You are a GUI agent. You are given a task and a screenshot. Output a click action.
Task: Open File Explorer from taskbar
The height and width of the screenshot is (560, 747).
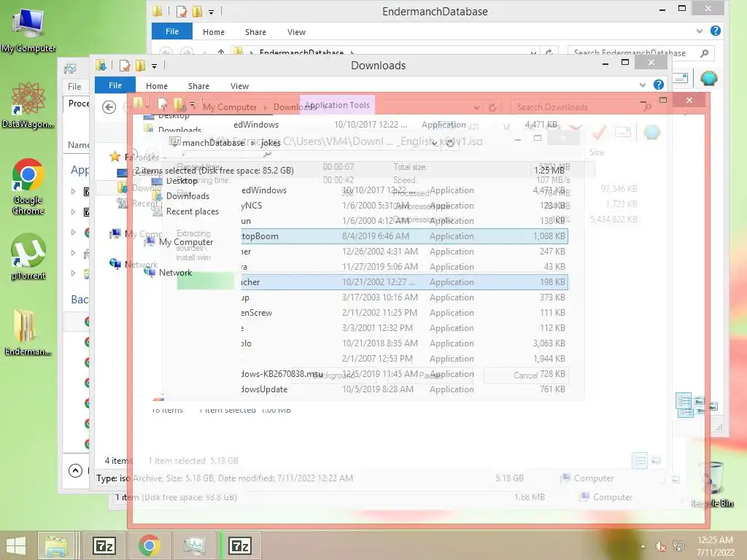(x=56, y=545)
